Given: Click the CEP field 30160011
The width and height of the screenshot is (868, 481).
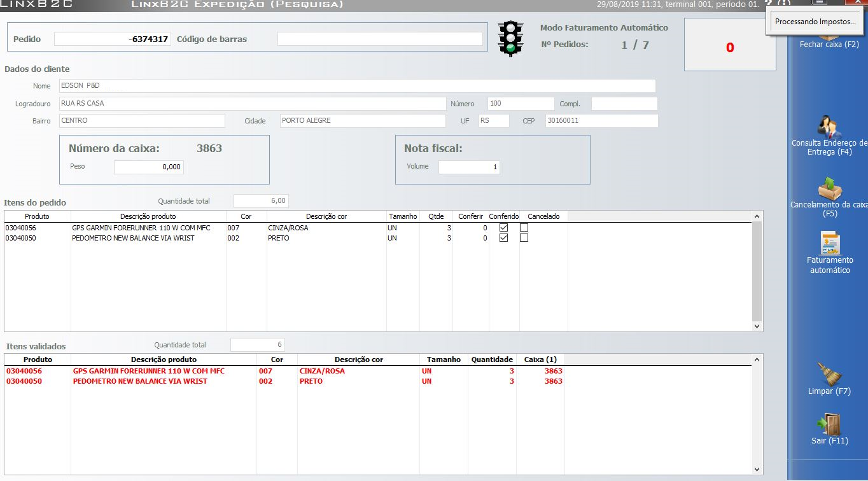Looking at the screenshot, I should 601,121.
